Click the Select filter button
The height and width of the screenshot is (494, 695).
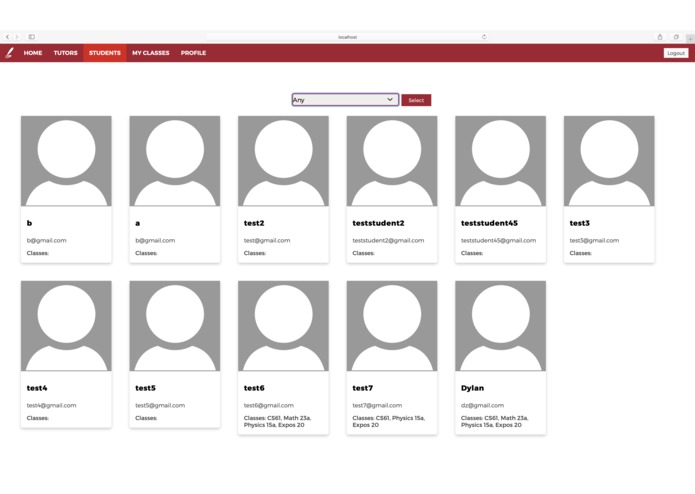pos(416,100)
